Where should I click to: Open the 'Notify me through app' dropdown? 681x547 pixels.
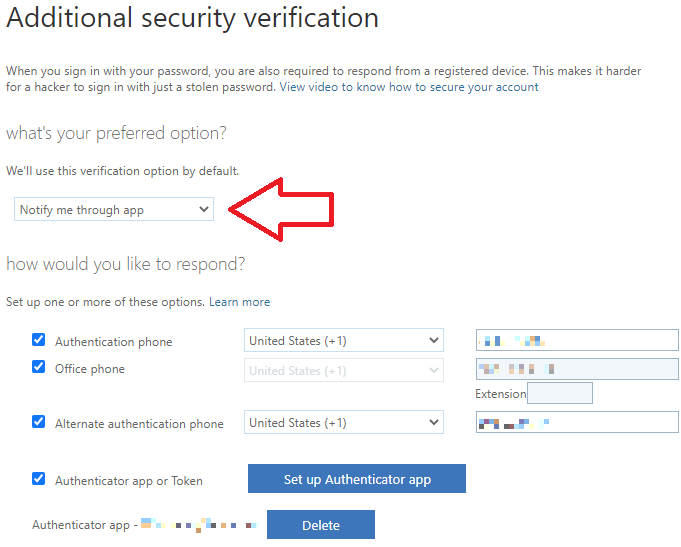114,209
